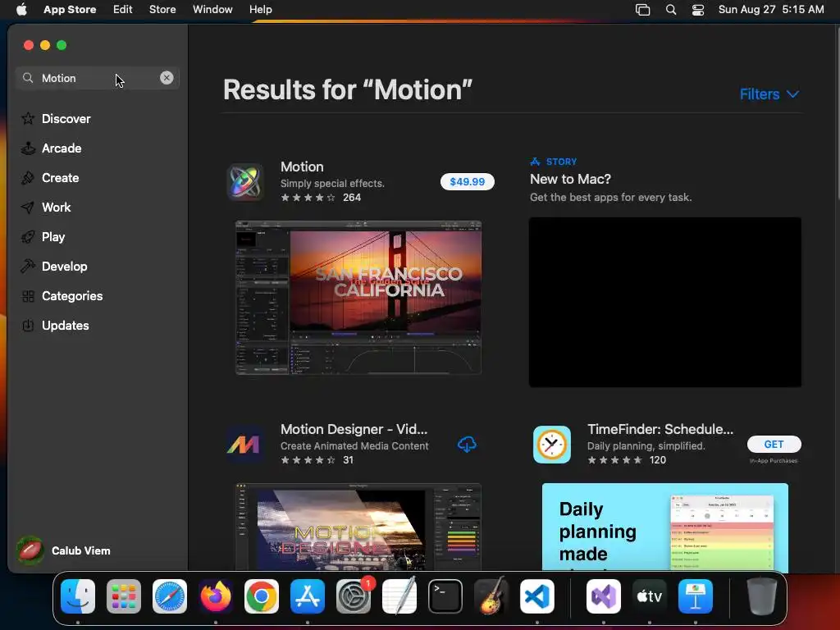Screen dimensions: 840x630
Task: Redownload Motion Designer via cloud icon
Action: [x=467, y=444]
